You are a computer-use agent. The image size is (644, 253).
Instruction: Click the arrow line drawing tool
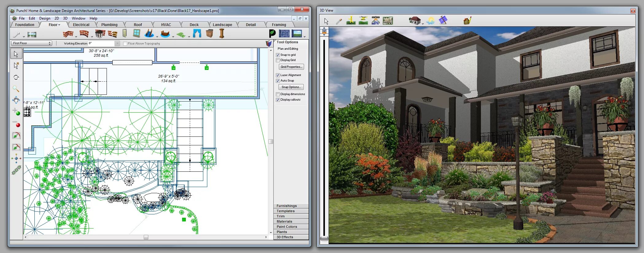[x=17, y=34]
